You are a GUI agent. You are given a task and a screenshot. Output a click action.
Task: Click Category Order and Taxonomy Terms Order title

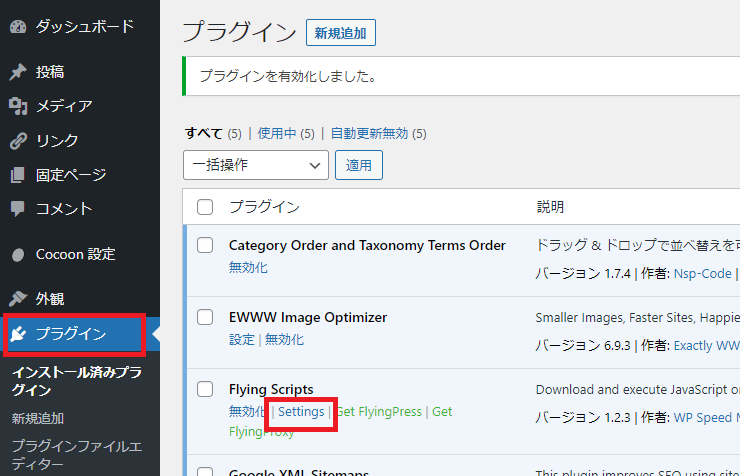pos(367,246)
